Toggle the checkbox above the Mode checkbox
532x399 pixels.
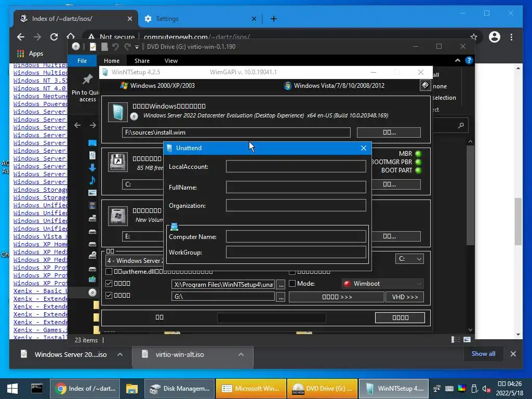(292, 272)
